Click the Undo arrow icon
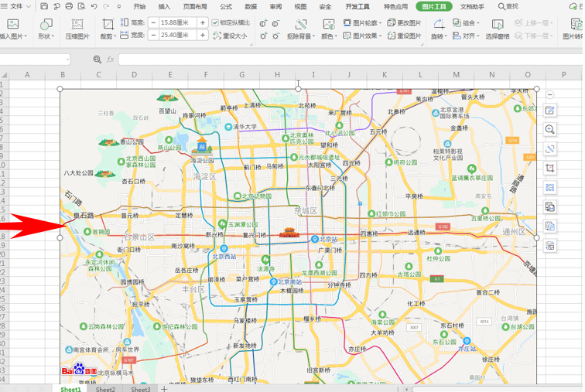Viewport: 585px width, 392px height. tap(94, 6)
